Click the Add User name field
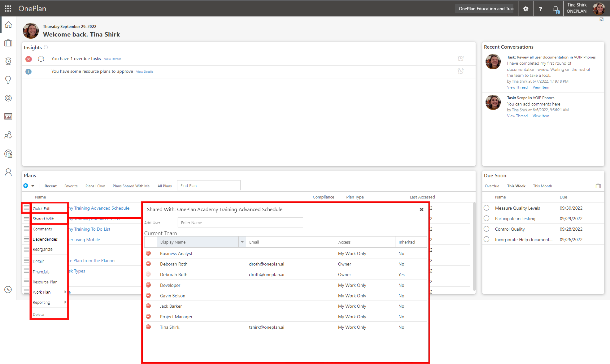The height and width of the screenshot is (364, 610). coord(240,222)
